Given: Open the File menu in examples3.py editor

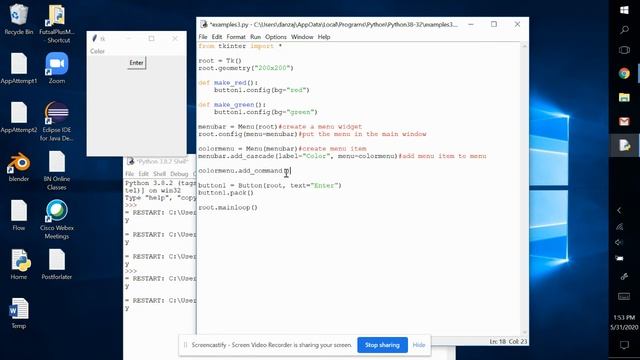Looking at the screenshot, I should (x=203, y=37).
